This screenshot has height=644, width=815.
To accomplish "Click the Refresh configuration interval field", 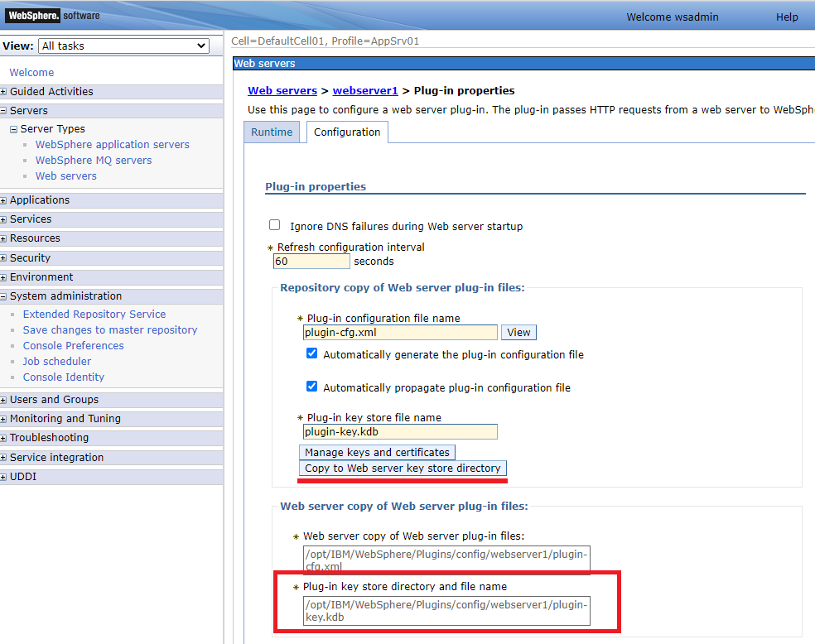I will (311, 262).
